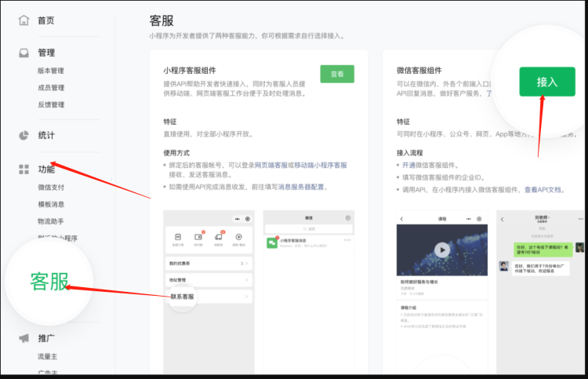The width and height of the screenshot is (588, 379).
Task: Click 我的优惠券 row in the phone mockup
Action: coord(209,264)
